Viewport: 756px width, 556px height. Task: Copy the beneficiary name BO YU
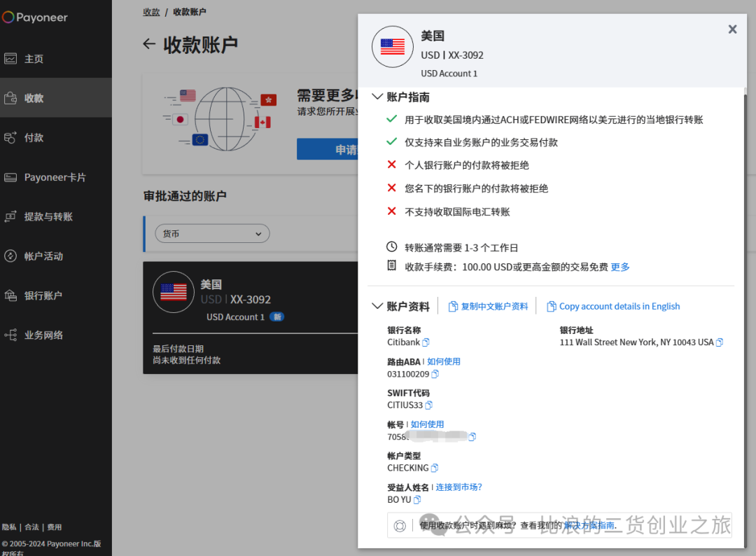(417, 499)
